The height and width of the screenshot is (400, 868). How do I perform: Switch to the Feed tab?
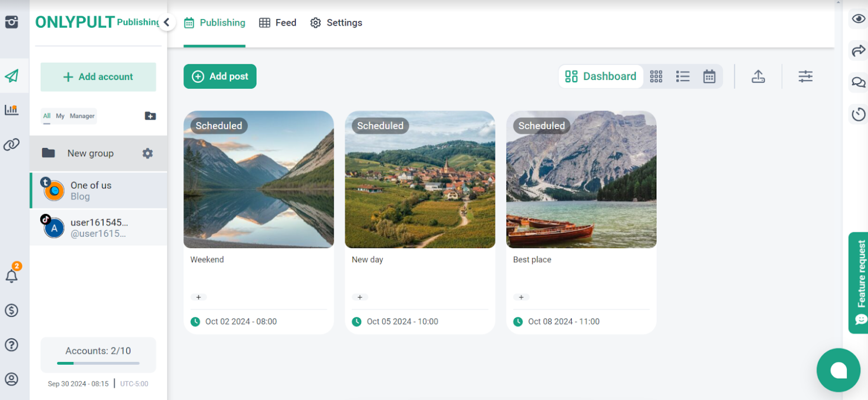278,23
